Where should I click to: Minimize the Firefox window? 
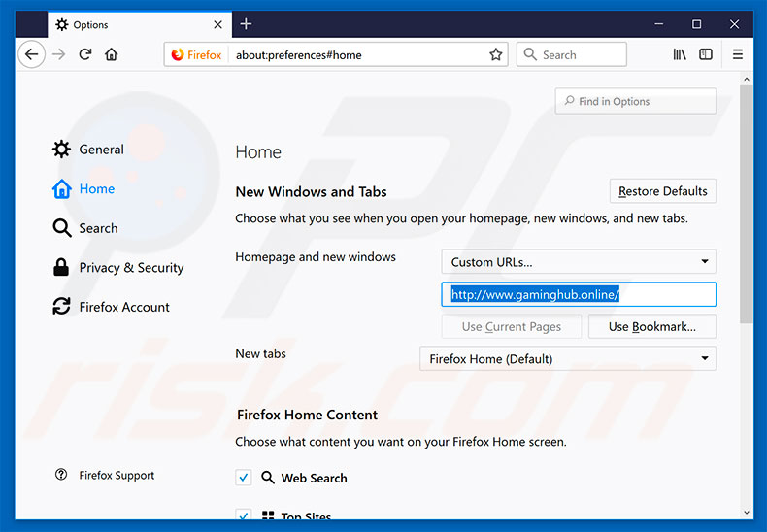(x=659, y=24)
